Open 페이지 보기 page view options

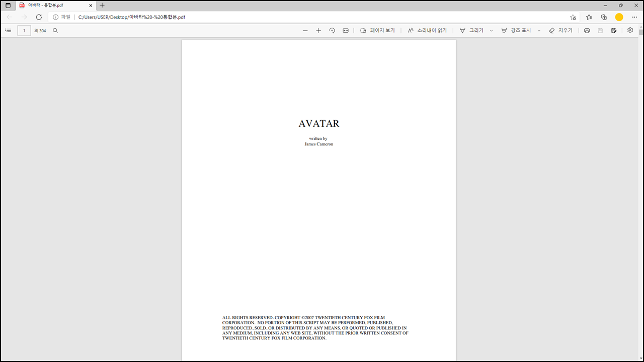(377, 31)
